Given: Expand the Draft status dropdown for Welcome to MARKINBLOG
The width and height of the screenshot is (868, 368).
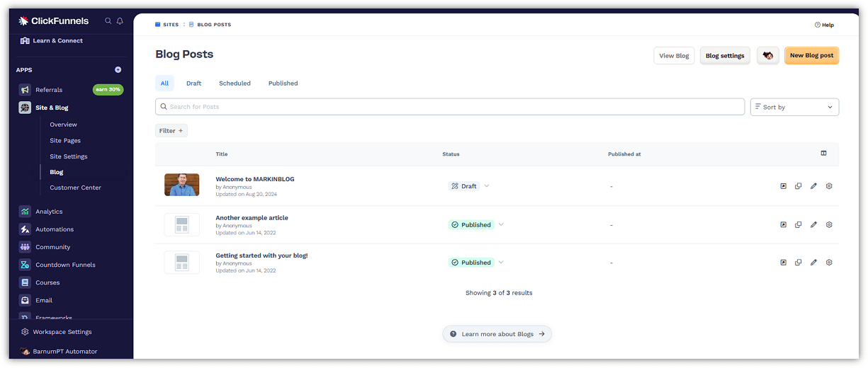Looking at the screenshot, I should point(487,186).
